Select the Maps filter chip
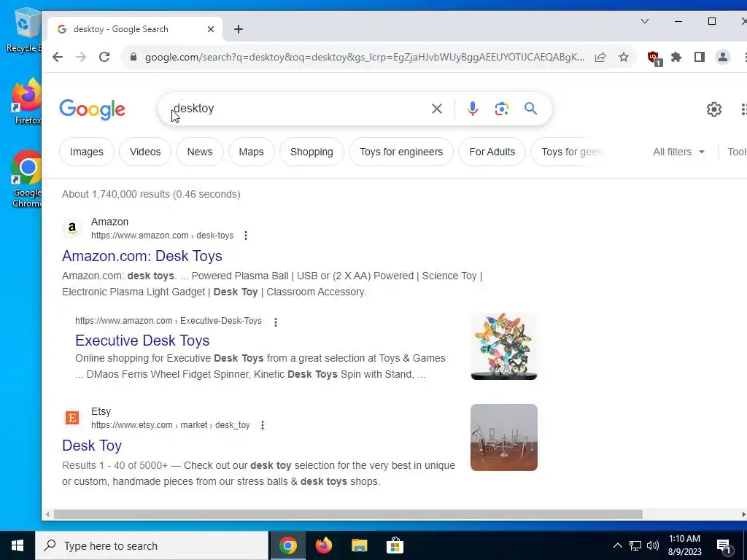Image resolution: width=747 pixels, height=560 pixels. click(251, 152)
